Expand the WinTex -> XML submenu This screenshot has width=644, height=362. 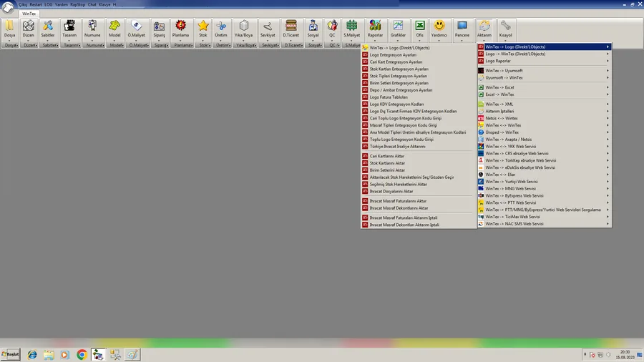coord(545,104)
